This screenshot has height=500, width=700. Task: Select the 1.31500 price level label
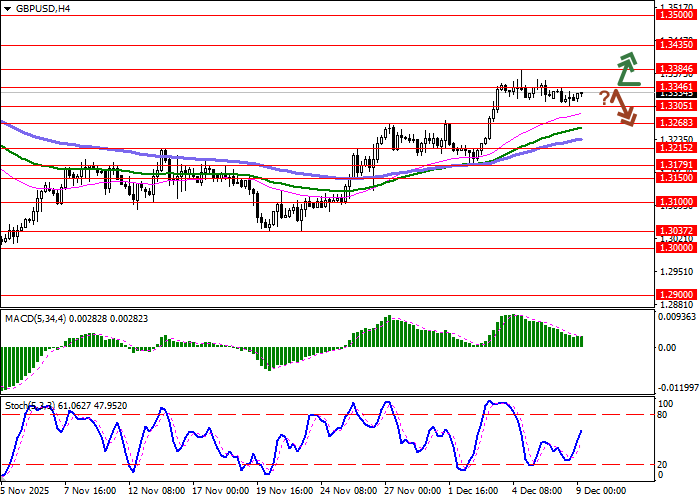pyautogui.click(x=676, y=178)
